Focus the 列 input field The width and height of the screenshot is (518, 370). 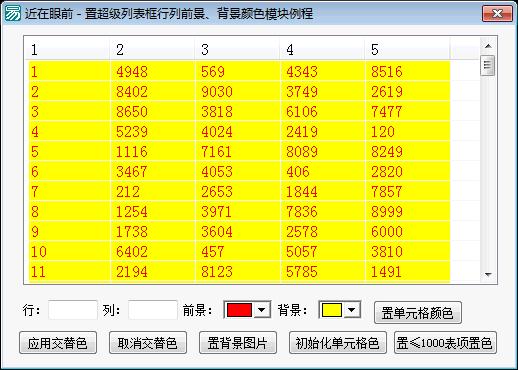[153, 310]
